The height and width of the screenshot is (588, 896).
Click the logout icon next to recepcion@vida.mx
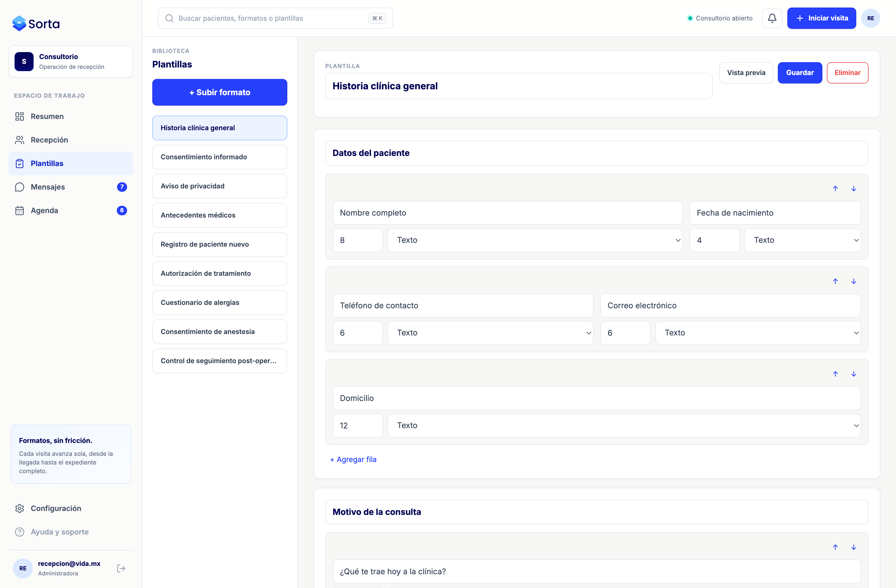tap(121, 568)
